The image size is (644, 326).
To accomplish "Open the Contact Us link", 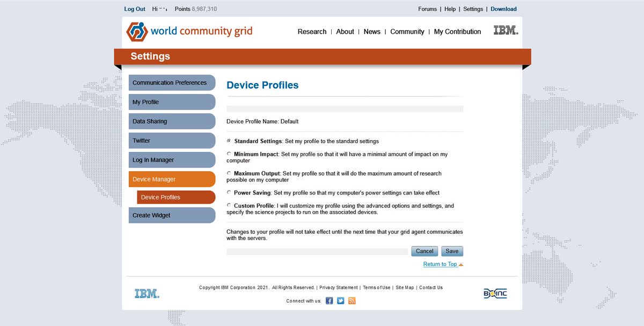I will point(431,288).
